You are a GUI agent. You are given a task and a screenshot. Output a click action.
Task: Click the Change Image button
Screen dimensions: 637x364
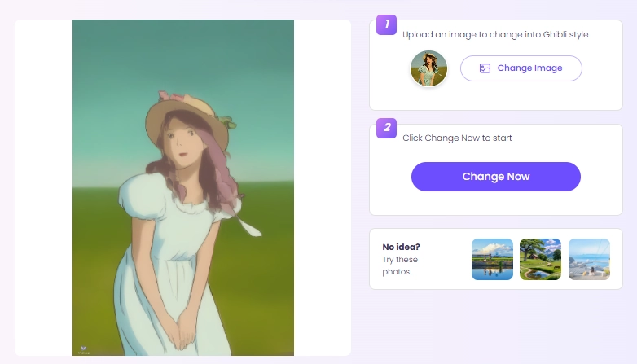pyautogui.click(x=521, y=68)
